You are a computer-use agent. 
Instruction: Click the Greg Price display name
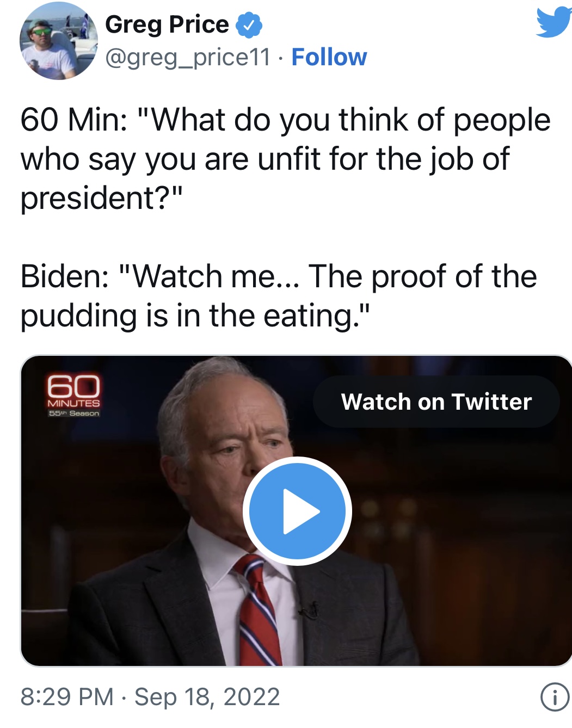point(167,24)
